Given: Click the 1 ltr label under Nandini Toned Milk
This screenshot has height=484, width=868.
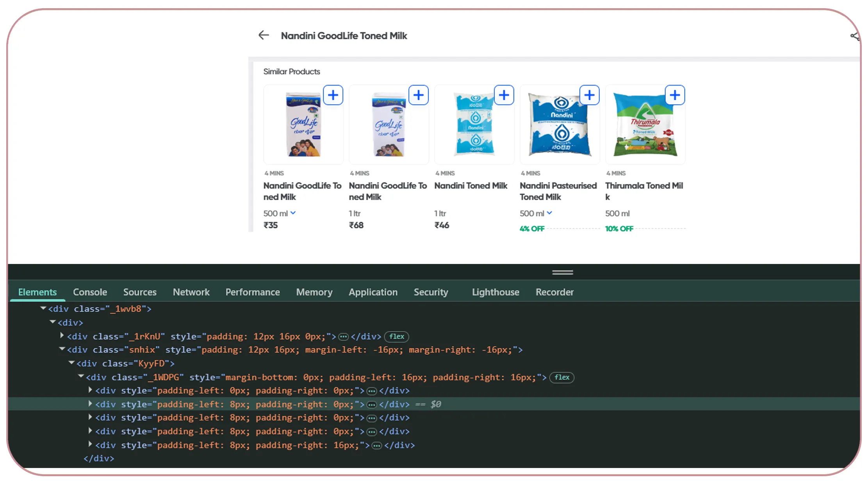Looking at the screenshot, I should click(x=440, y=214).
